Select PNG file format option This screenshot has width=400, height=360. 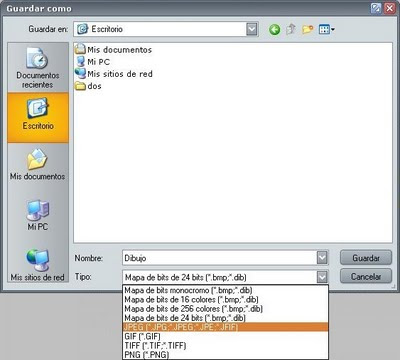(225, 355)
